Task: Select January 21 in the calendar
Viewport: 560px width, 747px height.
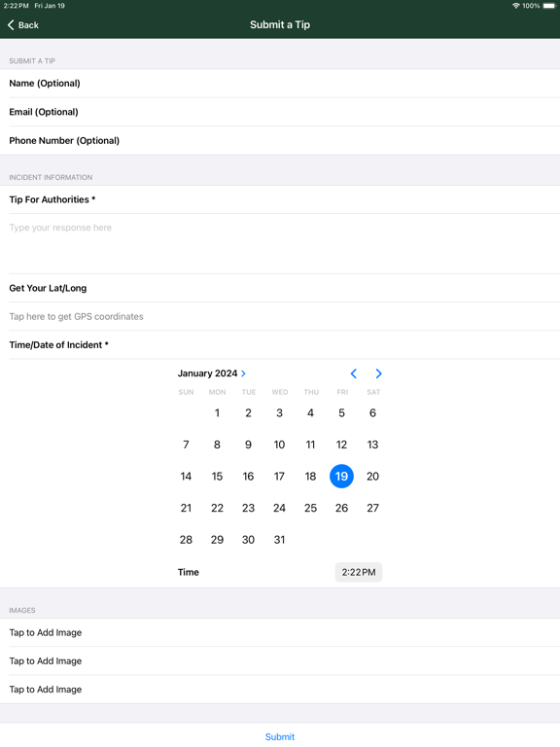Action: pyautogui.click(x=187, y=508)
